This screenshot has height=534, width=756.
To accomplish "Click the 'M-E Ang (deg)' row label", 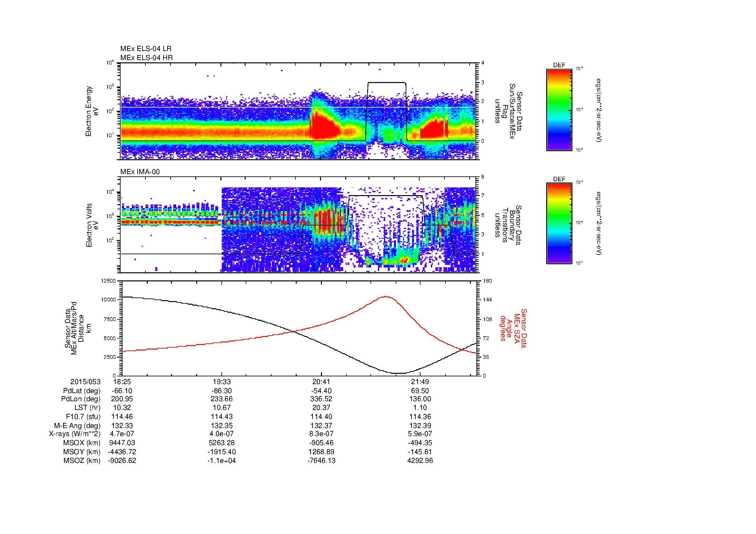I will [x=77, y=425].
